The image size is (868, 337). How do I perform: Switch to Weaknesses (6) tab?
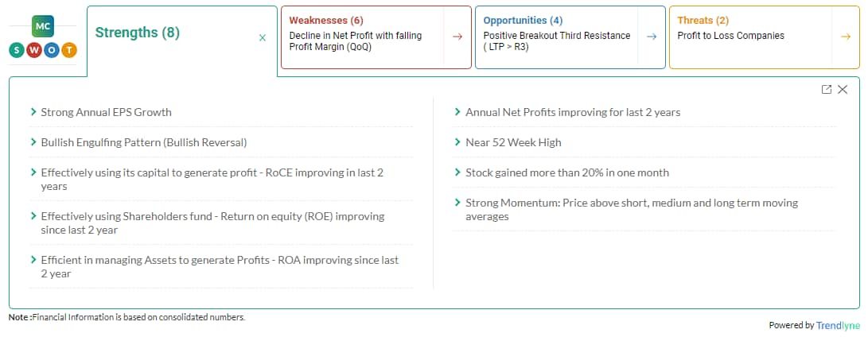(326, 21)
